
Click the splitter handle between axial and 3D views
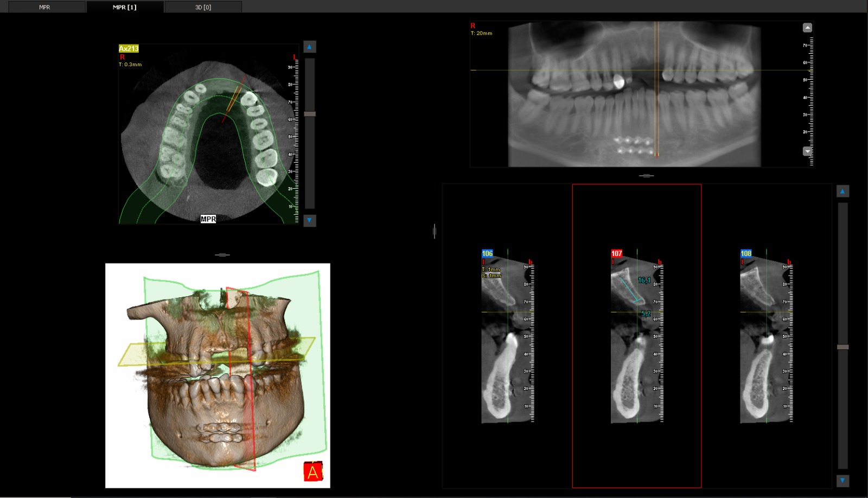222,254
